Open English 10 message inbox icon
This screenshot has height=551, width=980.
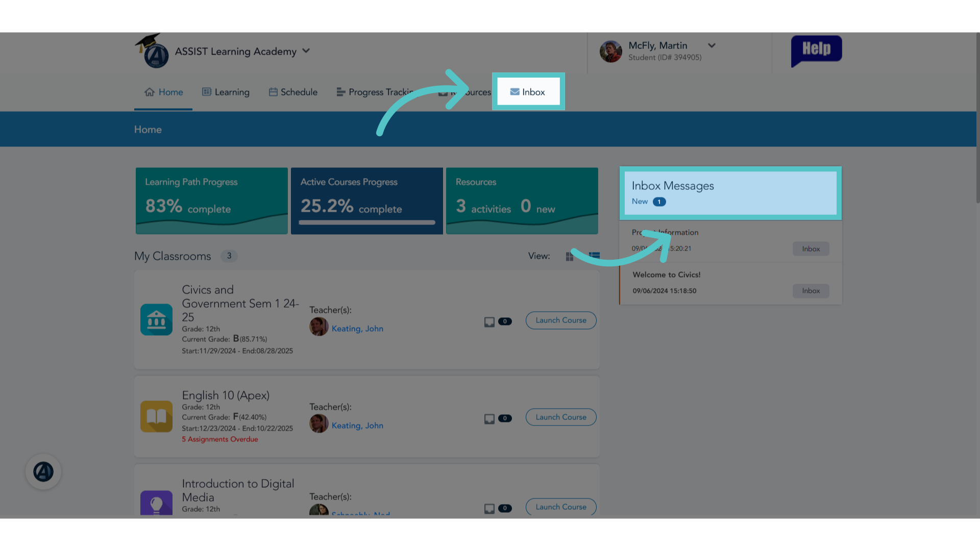coord(489,419)
